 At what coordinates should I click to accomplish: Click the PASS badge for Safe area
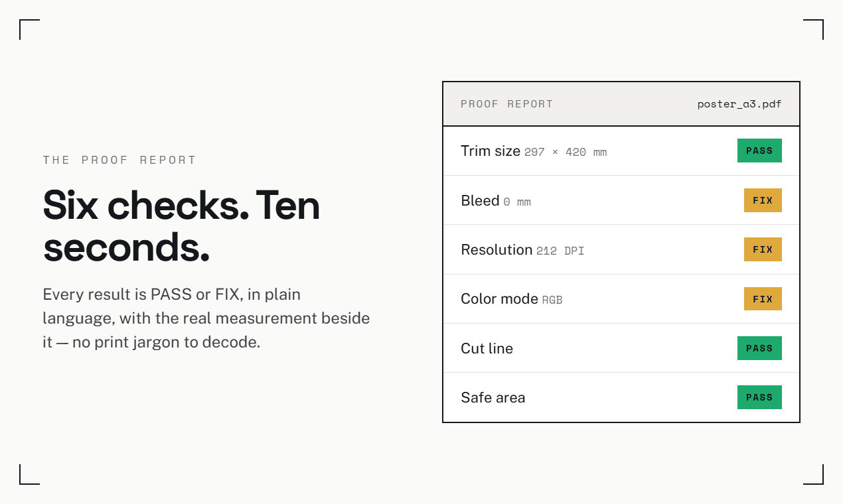pos(759,397)
